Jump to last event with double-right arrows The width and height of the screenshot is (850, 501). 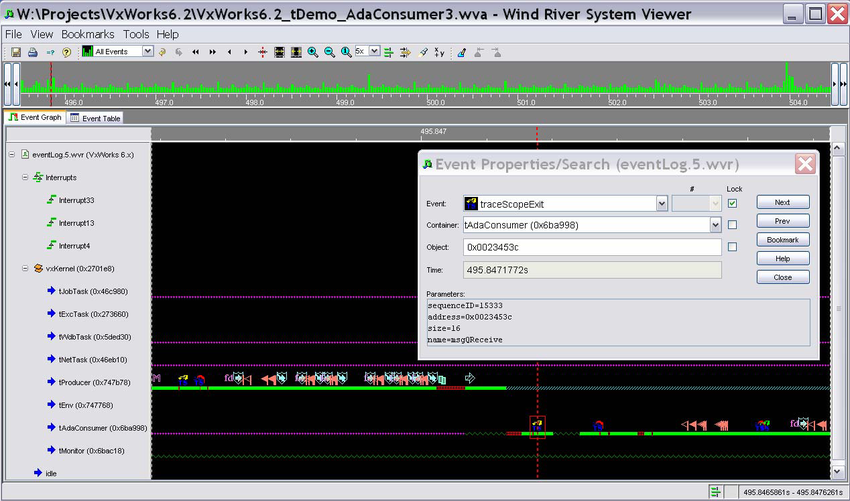[x=212, y=52]
